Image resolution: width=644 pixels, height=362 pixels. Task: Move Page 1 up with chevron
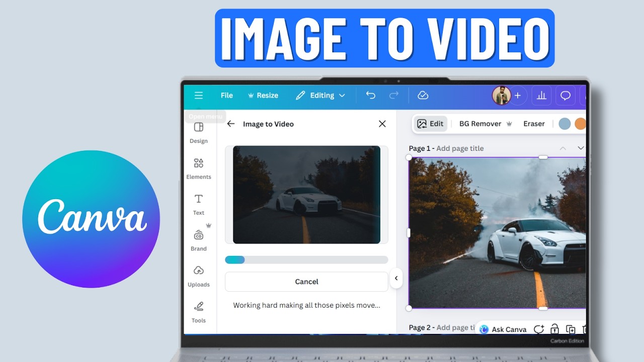point(563,148)
